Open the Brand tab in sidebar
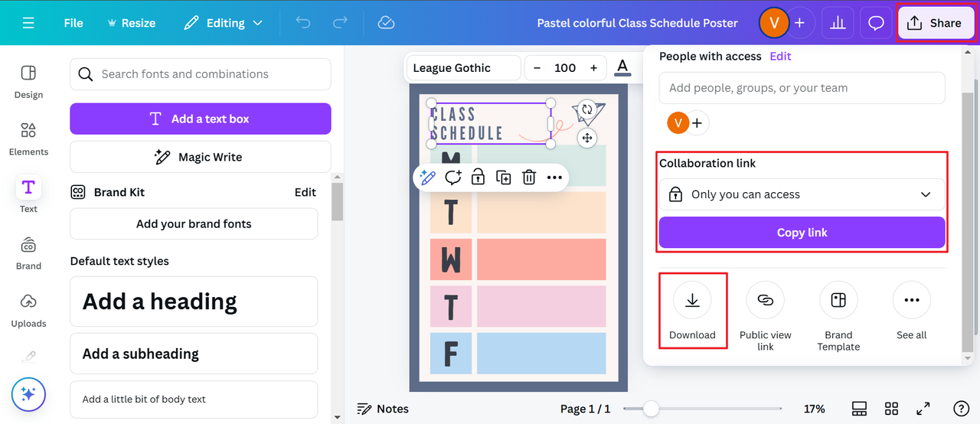This screenshot has height=424, width=980. click(x=28, y=253)
